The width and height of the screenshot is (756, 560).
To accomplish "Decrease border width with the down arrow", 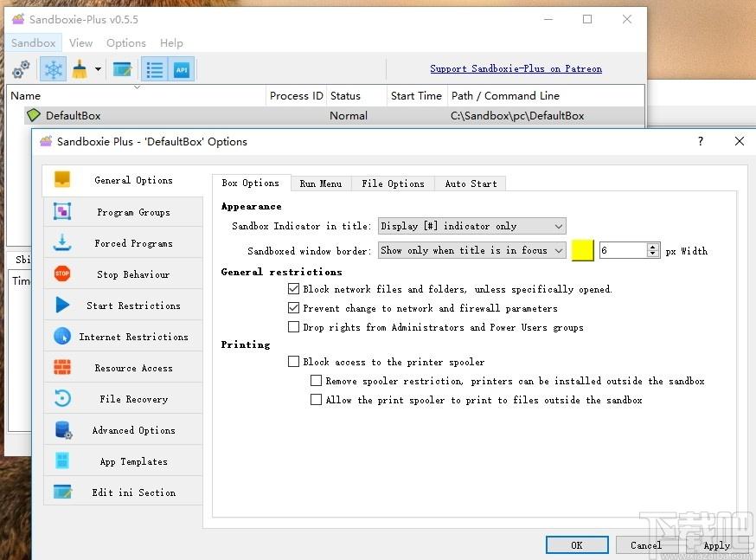I will (x=653, y=254).
